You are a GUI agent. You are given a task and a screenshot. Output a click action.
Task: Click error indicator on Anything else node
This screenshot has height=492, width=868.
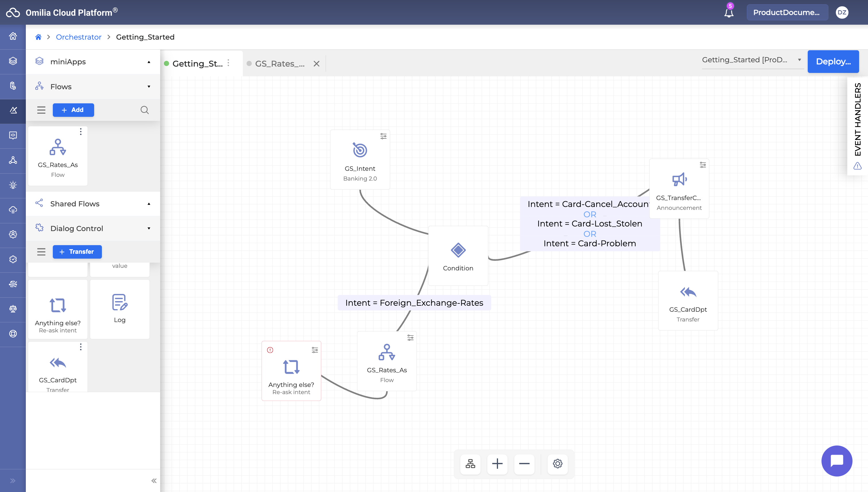click(270, 350)
